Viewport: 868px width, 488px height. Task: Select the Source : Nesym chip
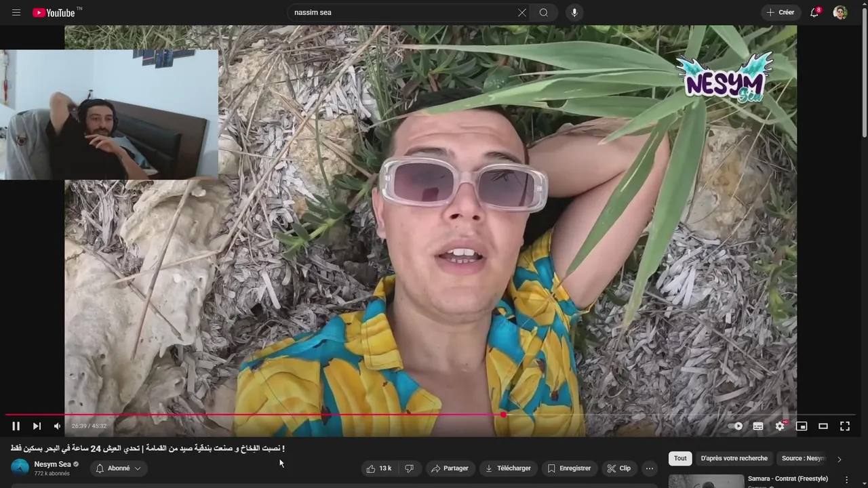point(804,458)
